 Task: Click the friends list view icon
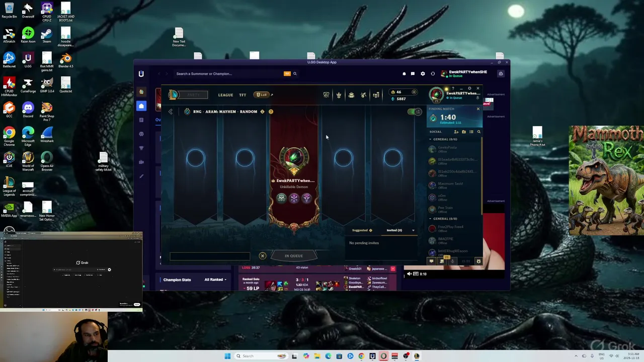coord(471,132)
